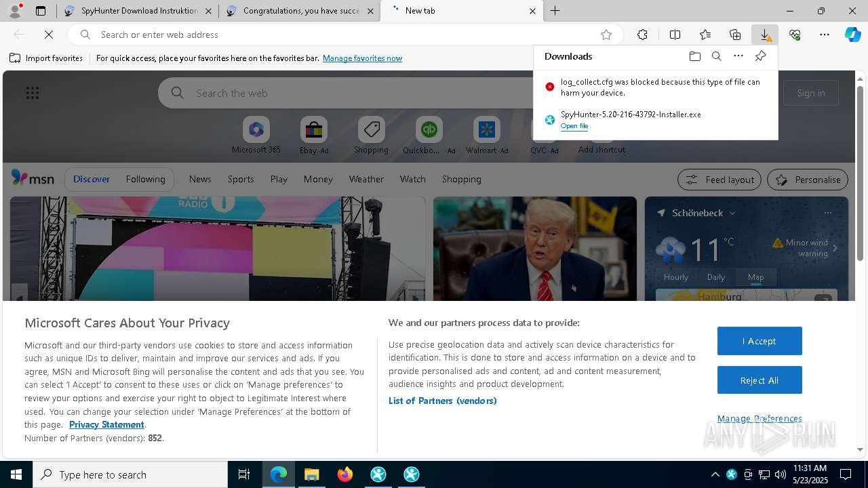868x488 pixels.
Task: Expand the Minor wind warning chevron
Action: tap(835, 248)
